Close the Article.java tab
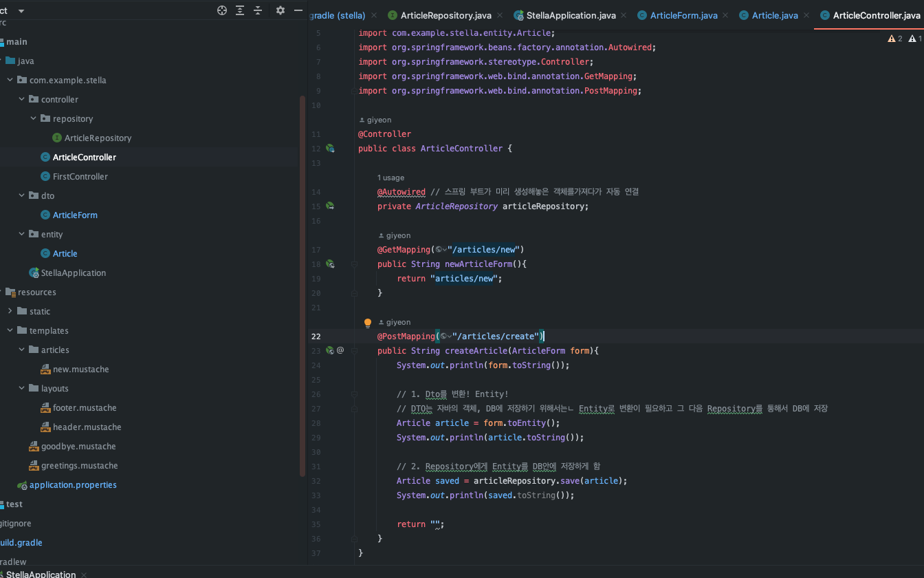This screenshot has width=924, height=578. pos(806,15)
